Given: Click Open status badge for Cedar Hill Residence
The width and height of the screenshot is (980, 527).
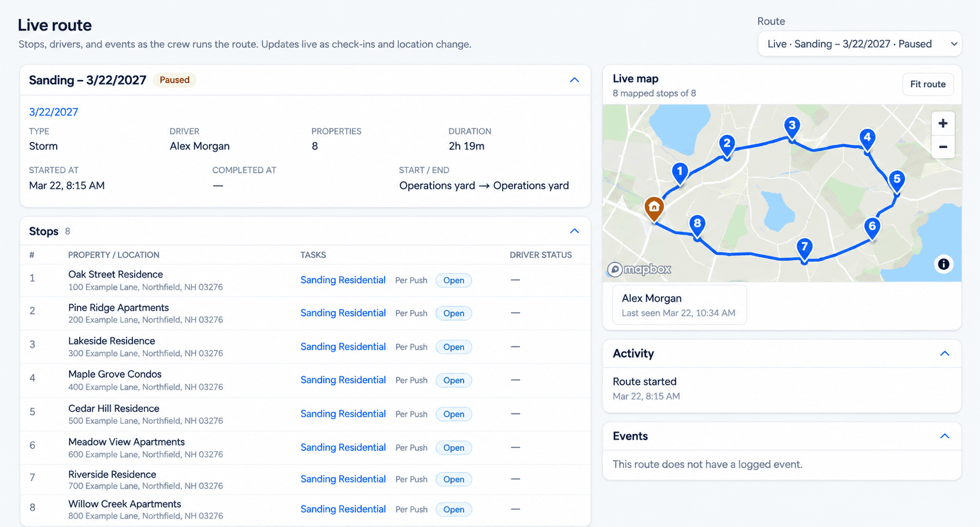Looking at the screenshot, I should [x=453, y=414].
